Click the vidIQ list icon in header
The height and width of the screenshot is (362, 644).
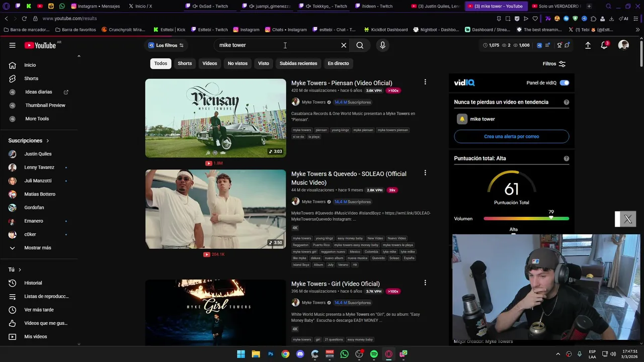coord(547,45)
